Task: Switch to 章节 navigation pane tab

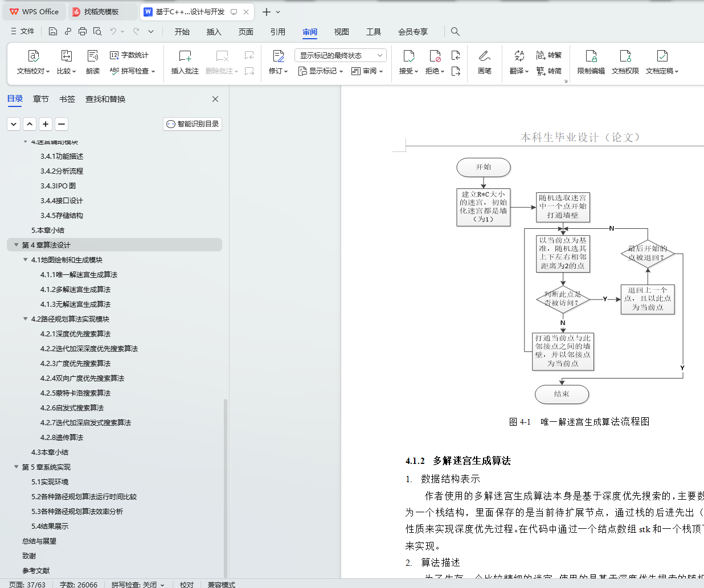Action: click(x=41, y=99)
